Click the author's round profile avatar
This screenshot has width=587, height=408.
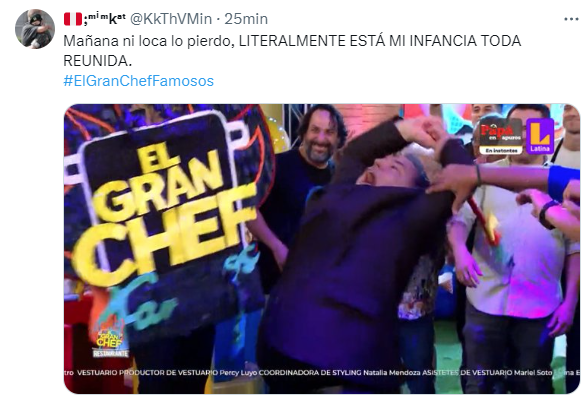click(35, 29)
